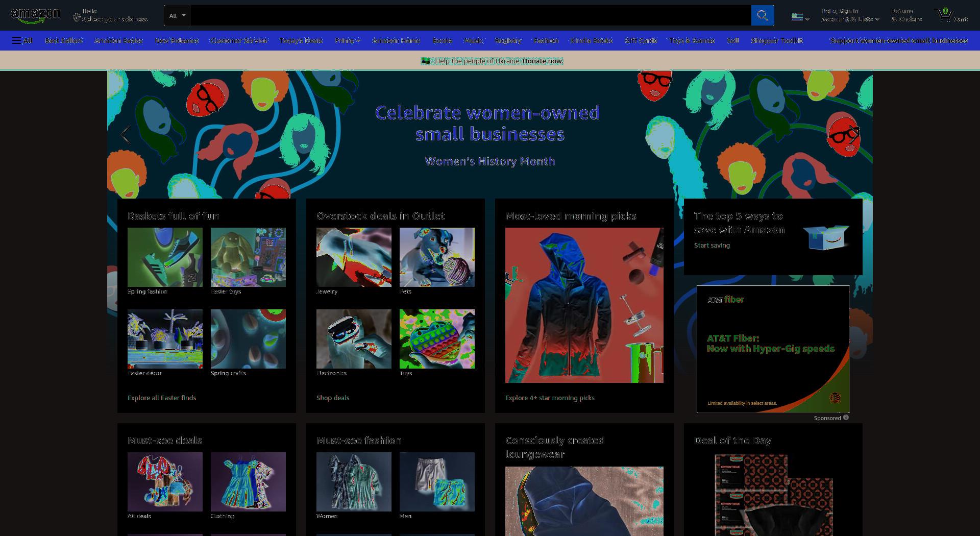The width and height of the screenshot is (980, 536).
Task: Open the country flag language dropdown
Action: 800,17
